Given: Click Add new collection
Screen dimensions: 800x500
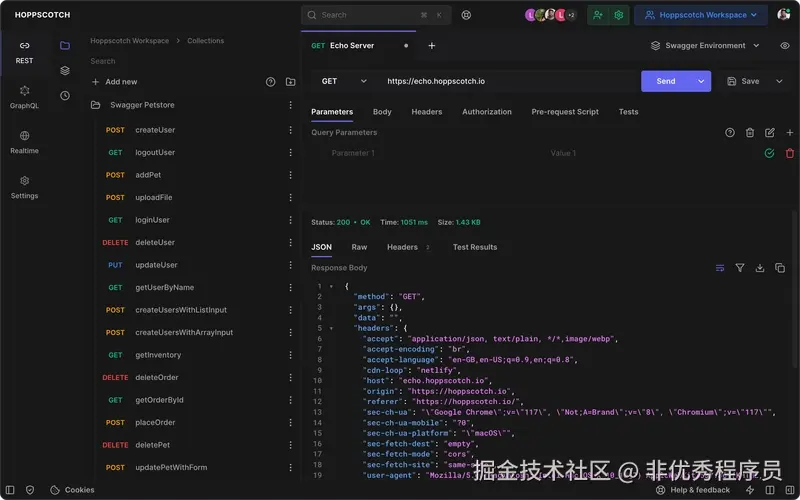Looking at the screenshot, I should point(114,82).
